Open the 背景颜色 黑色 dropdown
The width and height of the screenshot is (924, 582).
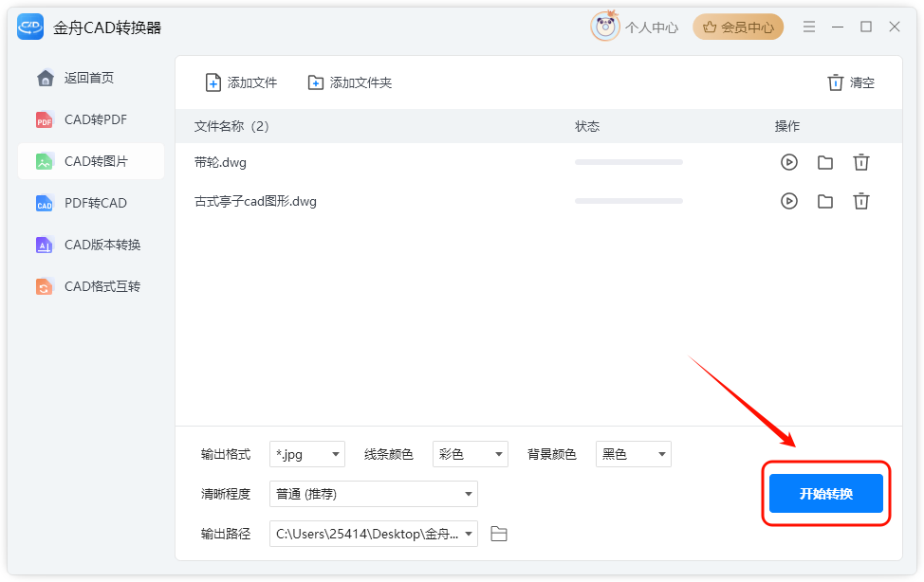coord(634,454)
